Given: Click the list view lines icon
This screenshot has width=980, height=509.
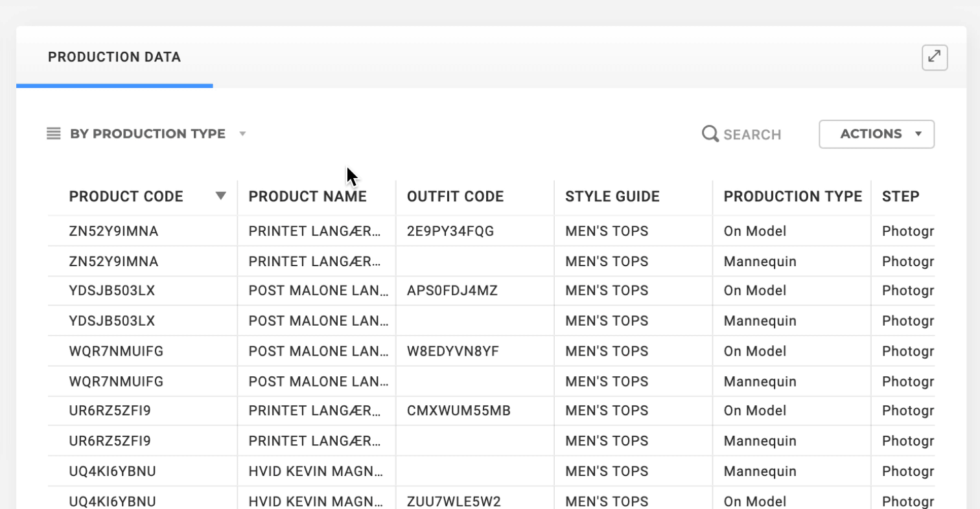Looking at the screenshot, I should pos(54,134).
